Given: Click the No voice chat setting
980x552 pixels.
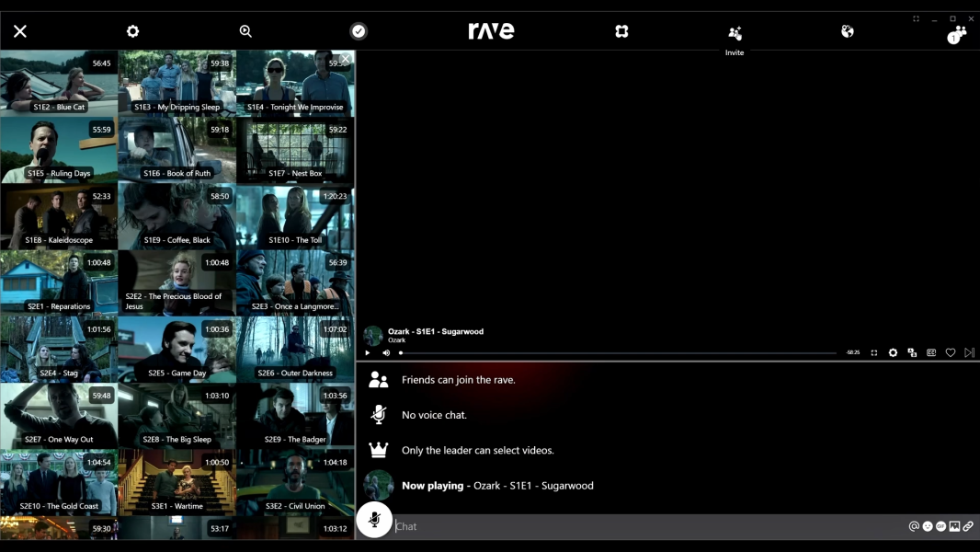Looking at the screenshot, I should [434, 415].
